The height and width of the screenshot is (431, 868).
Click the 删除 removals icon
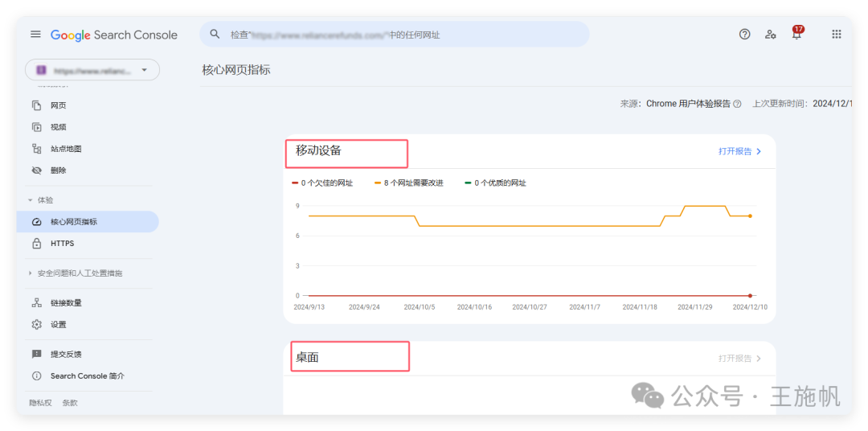point(36,170)
